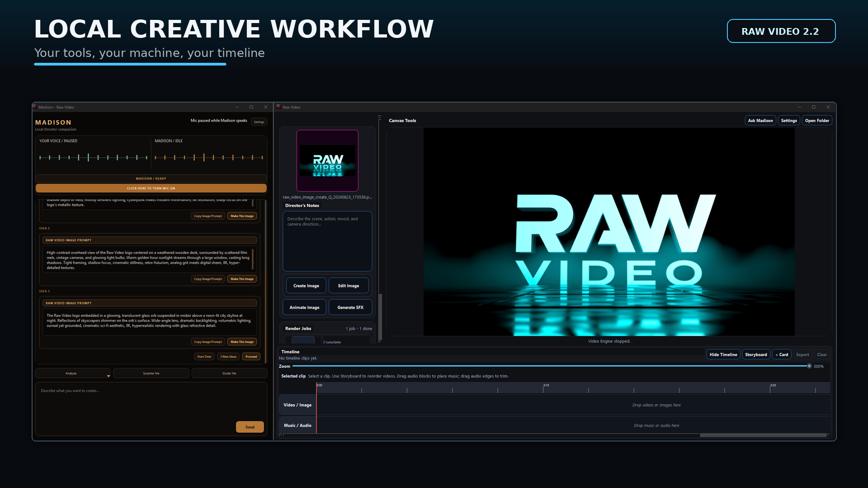Screen dimensions: 868x488
Task: Click the Edit Image button
Action: [349, 286]
